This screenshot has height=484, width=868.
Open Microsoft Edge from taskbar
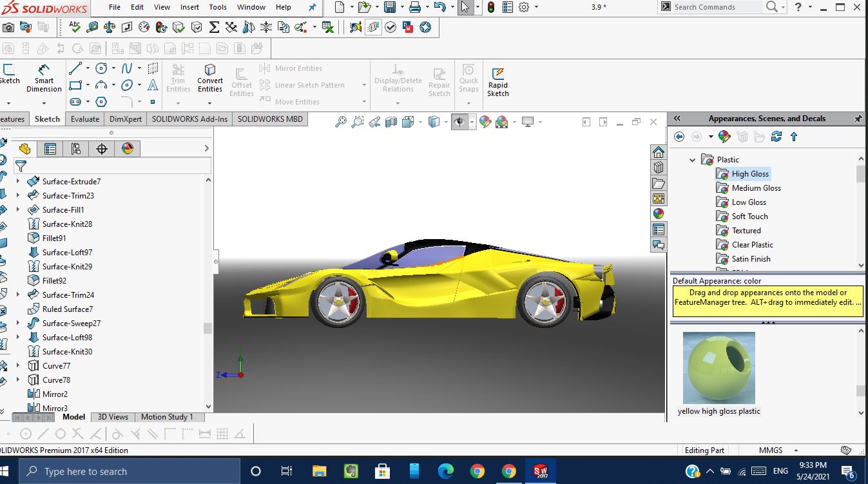pyautogui.click(x=446, y=472)
